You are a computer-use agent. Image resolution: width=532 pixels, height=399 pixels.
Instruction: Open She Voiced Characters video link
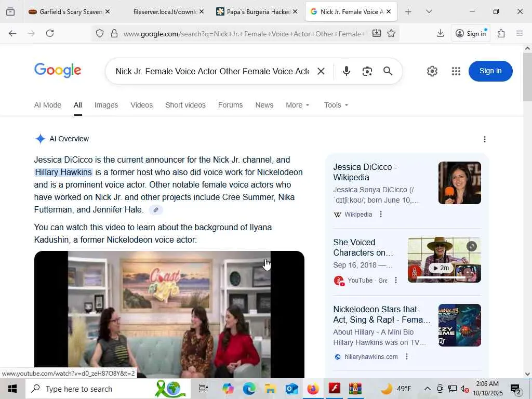(x=363, y=247)
